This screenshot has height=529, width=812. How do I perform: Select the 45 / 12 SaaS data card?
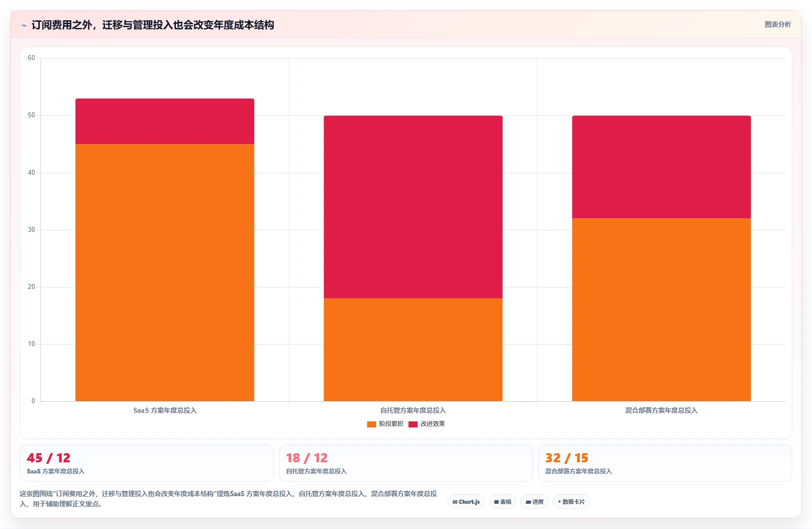tap(147, 463)
